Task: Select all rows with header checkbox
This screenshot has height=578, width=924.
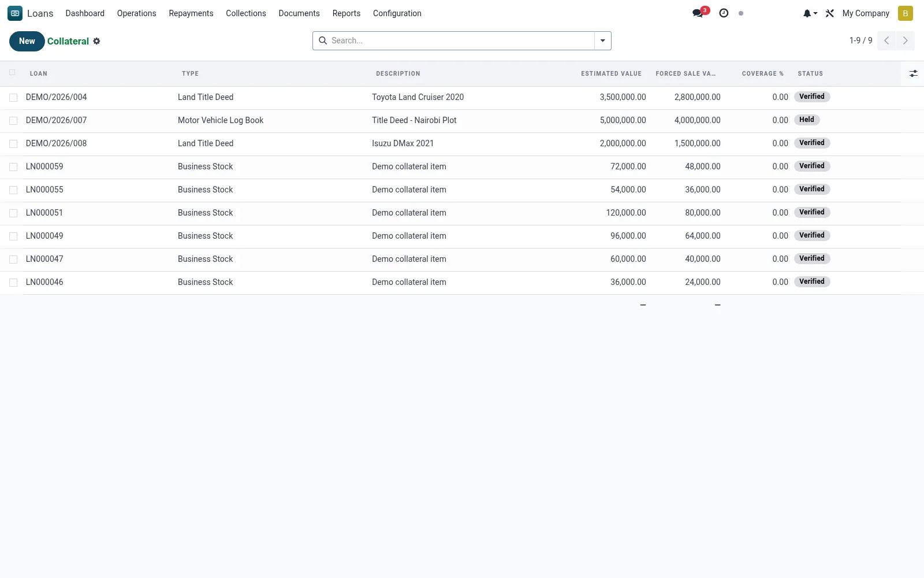Action: tap(12, 73)
